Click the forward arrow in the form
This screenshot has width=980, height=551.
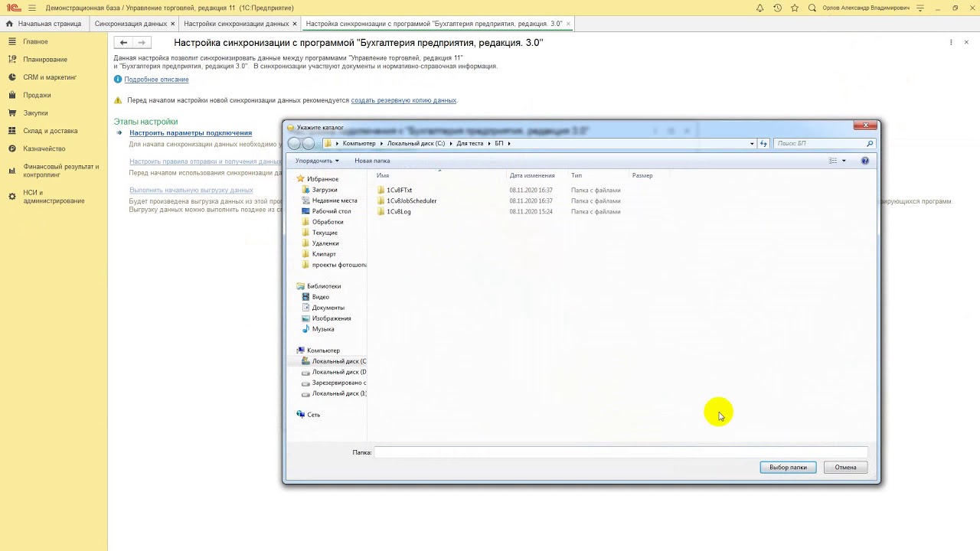pos(141,43)
